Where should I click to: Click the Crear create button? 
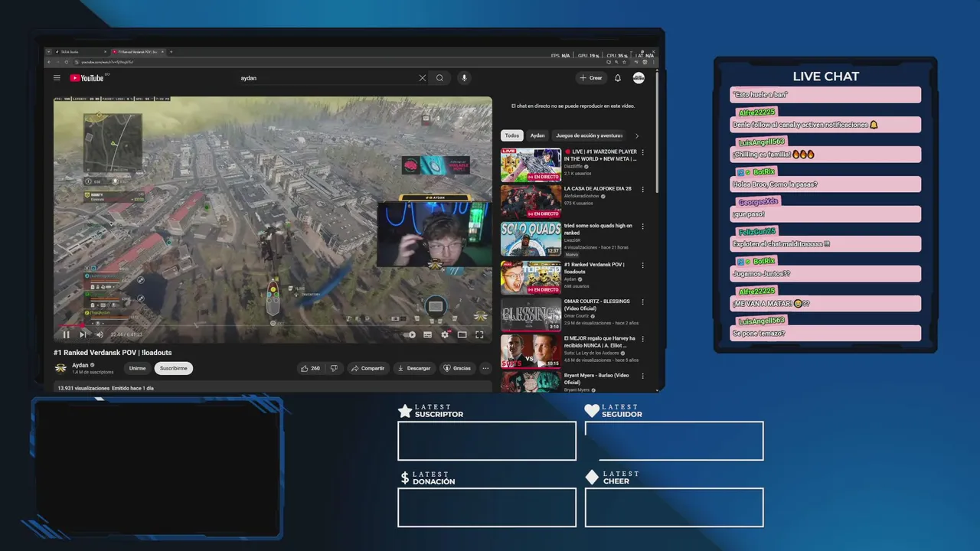tap(591, 78)
